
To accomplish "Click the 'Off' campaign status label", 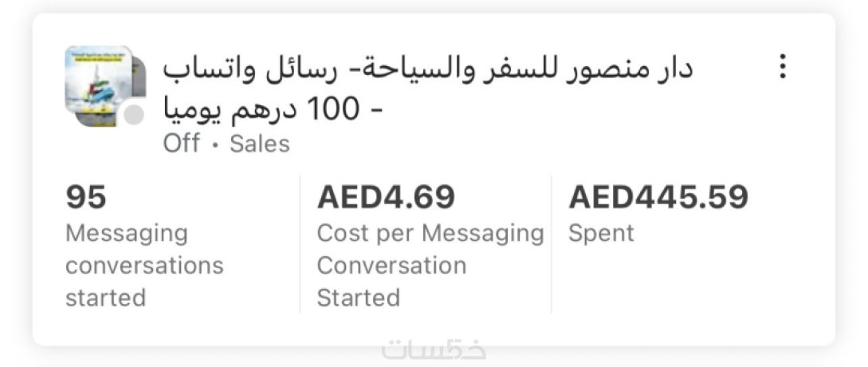I will point(182,144).
